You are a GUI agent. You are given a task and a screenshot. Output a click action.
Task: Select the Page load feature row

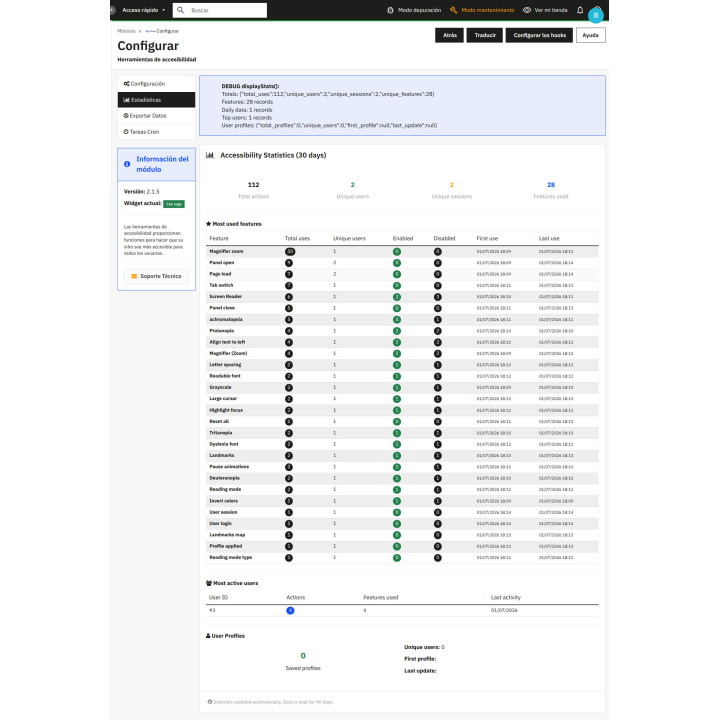[x=402, y=274]
